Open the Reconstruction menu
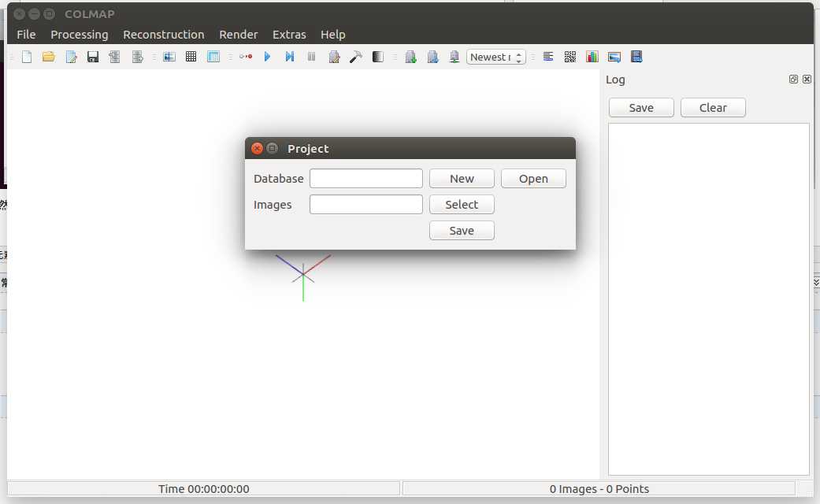The image size is (820, 504). pos(164,35)
